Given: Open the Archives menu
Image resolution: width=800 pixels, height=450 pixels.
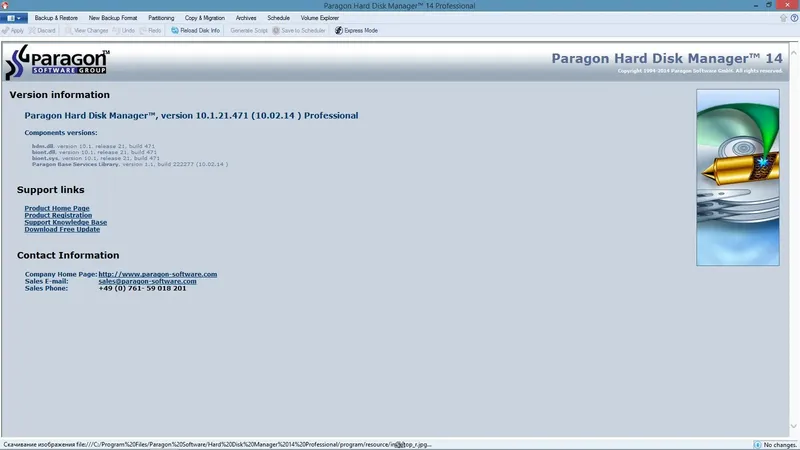Looking at the screenshot, I should pyautogui.click(x=246, y=18).
